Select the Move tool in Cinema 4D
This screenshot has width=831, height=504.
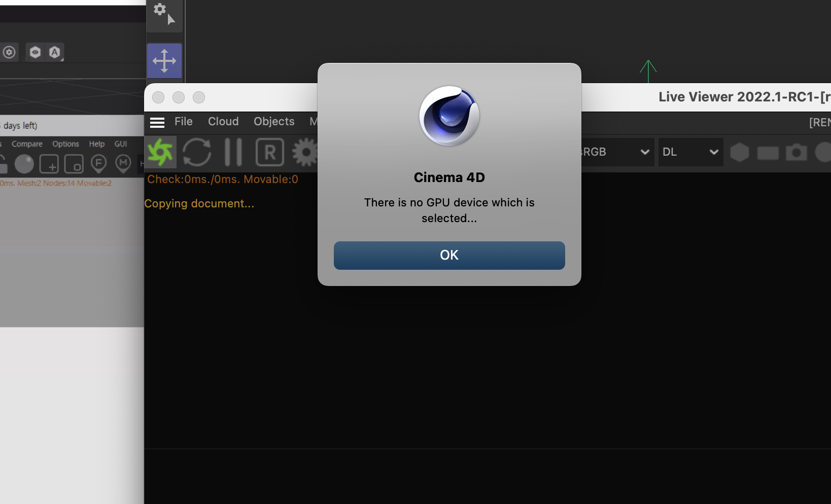(164, 61)
